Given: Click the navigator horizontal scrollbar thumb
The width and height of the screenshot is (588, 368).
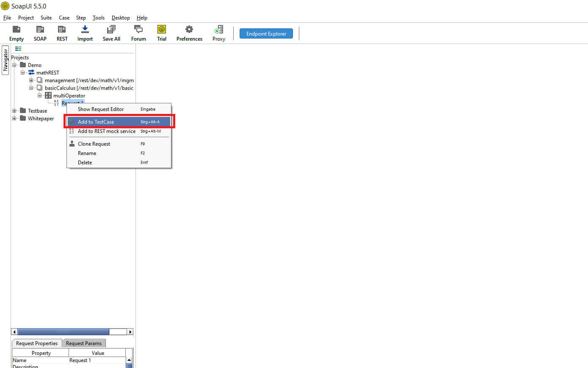Looking at the screenshot, I should (63, 332).
